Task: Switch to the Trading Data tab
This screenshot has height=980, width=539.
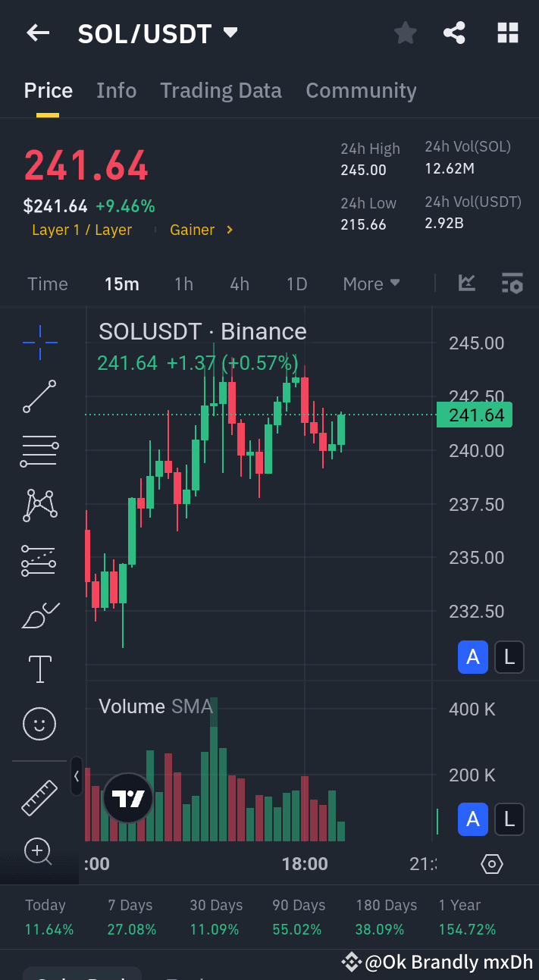Action: (221, 90)
